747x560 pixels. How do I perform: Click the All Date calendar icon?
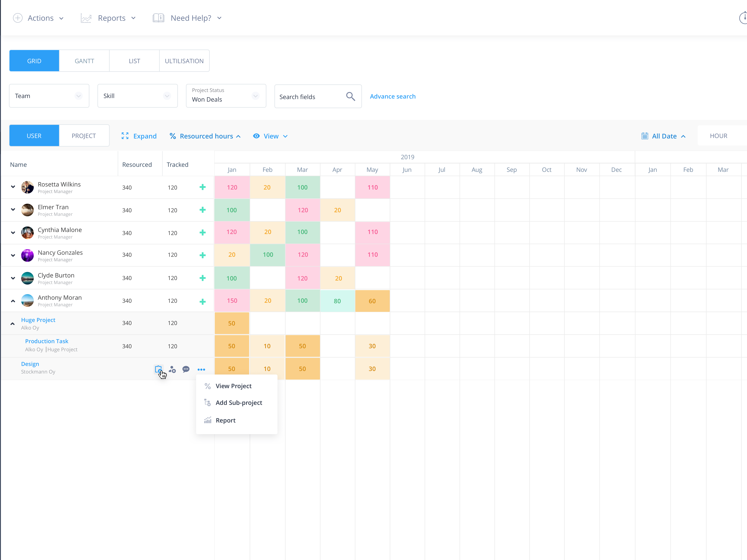[645, 136]
